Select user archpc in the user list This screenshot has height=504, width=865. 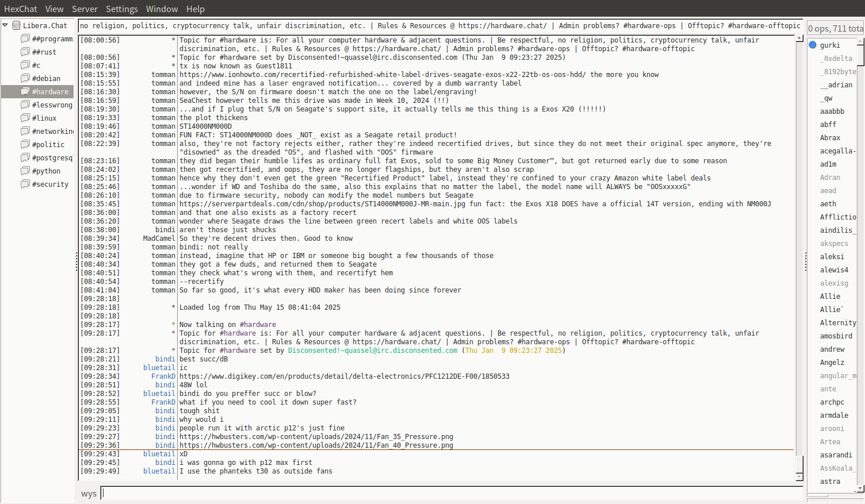[x=832, y=402]
